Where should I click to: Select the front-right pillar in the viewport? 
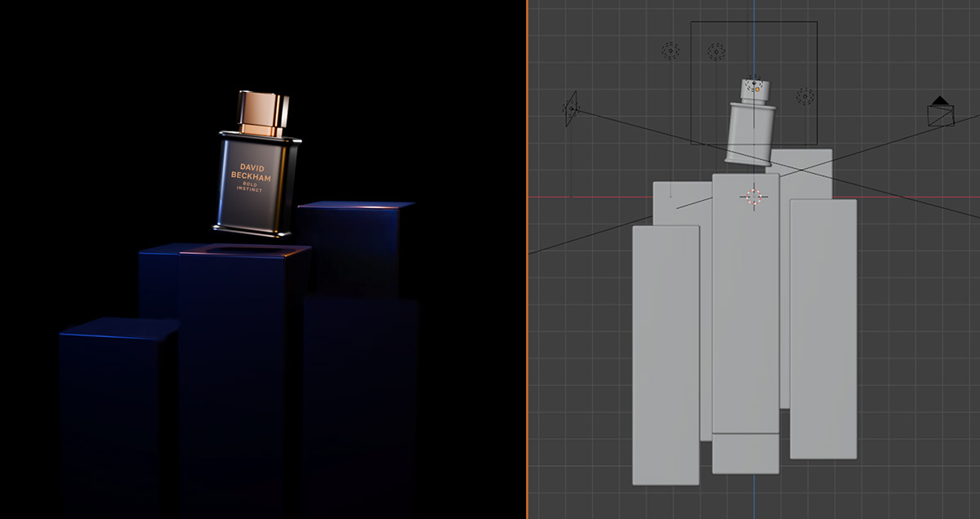(x=823, y=329)
